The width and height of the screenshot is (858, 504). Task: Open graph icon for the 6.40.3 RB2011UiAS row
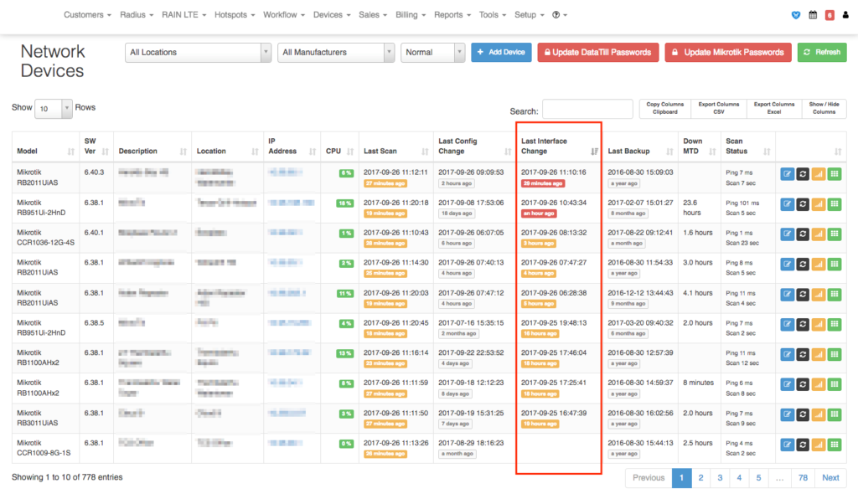[x=819, y=174]
